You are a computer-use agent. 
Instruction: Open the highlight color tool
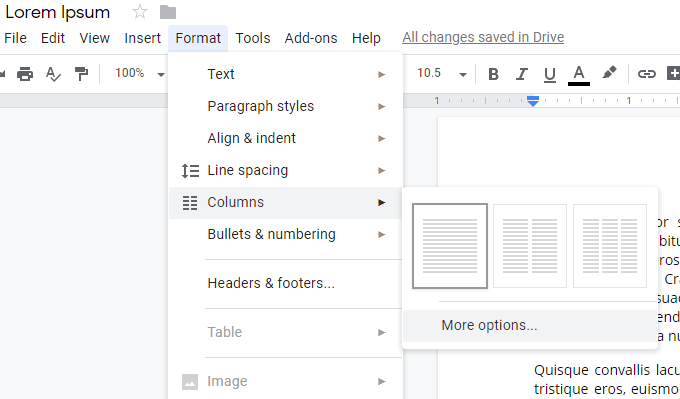click(x=609, y=73)
